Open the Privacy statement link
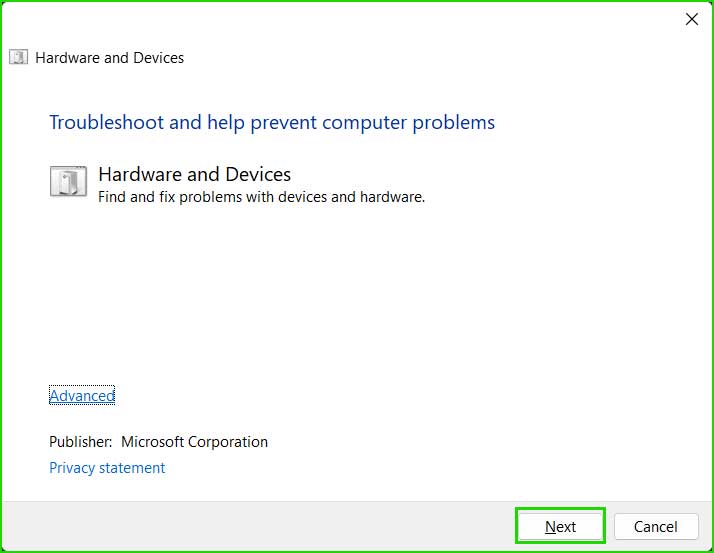The height and width of the screenshot is (553, 714). (x=107, y=468)
